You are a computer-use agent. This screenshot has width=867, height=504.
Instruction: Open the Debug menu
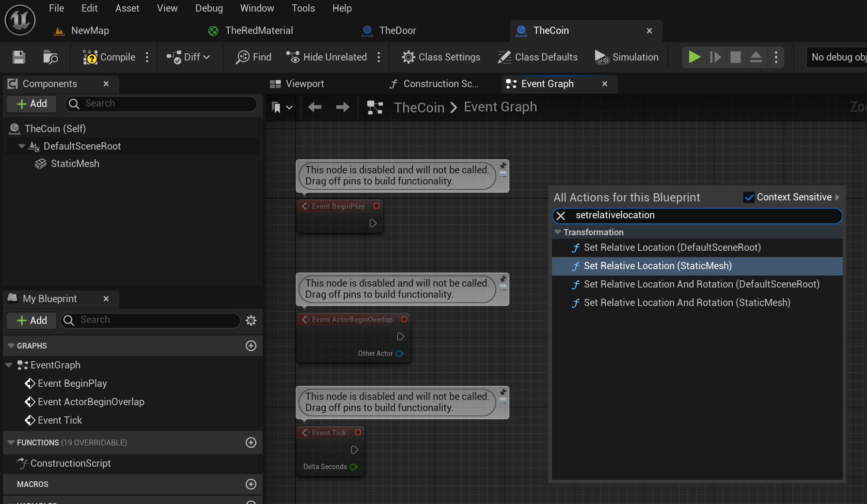(x=209, y=8)
